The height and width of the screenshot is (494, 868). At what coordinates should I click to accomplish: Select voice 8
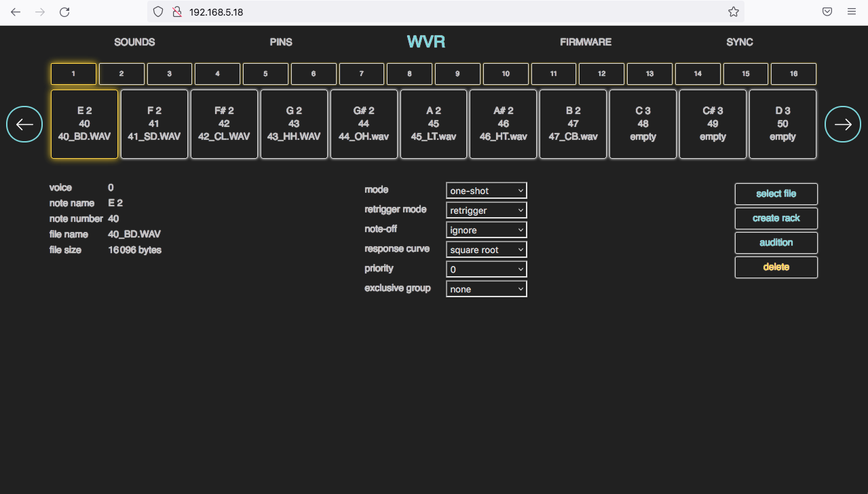[x=409, y=74]
